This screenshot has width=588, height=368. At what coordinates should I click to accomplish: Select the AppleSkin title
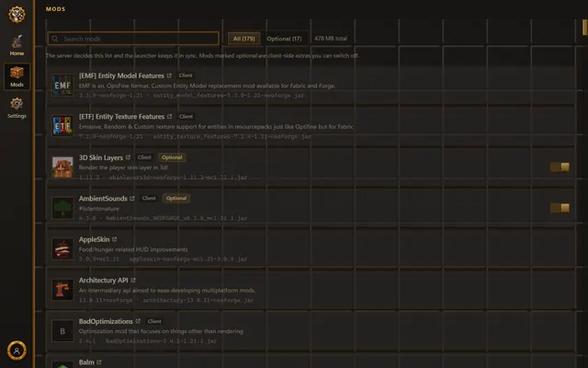coord(94,239)
